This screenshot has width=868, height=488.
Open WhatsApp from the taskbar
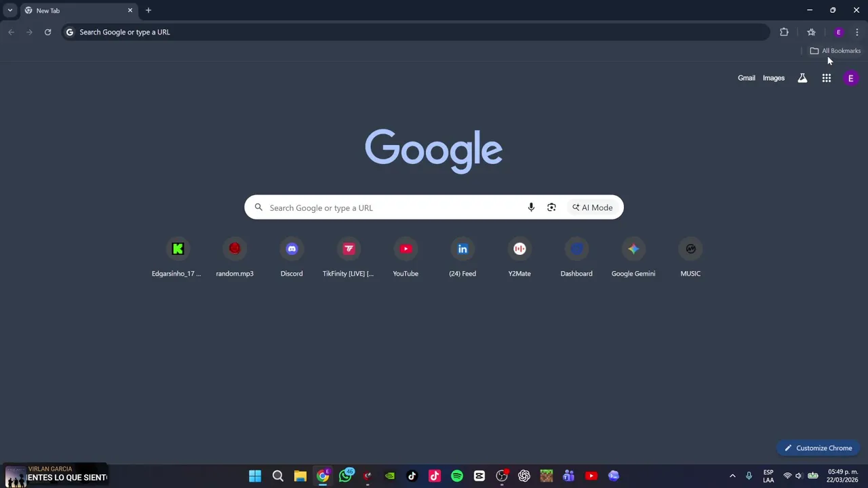coord(345,476)
